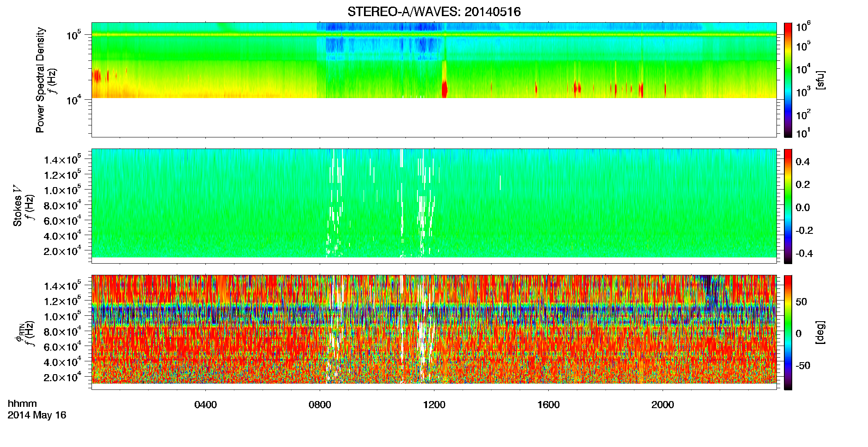Screen dimensions: 868x447
Task: Click the -50 label on angle colorbar
Action: click(803, 365)
